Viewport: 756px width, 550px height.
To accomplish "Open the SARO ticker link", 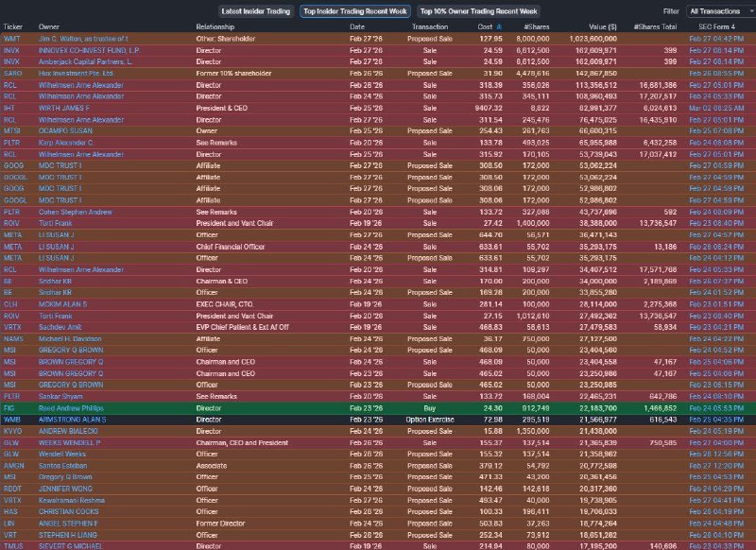I will pyautogui.click(x=13, y=73).
